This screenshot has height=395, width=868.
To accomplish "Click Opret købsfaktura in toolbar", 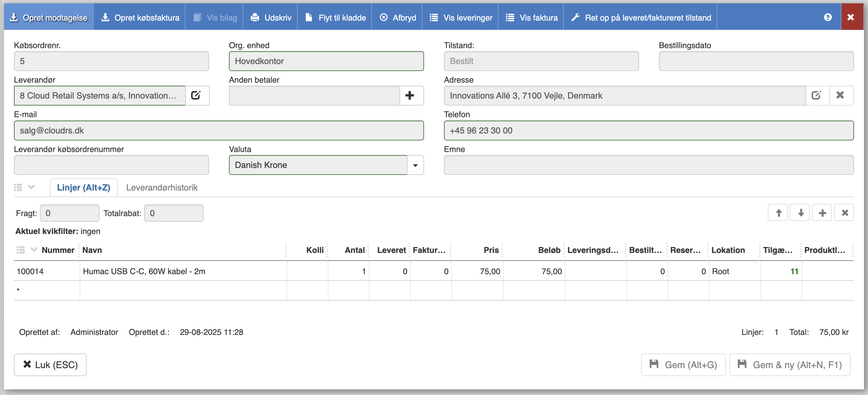I will (x=140, y=18).
